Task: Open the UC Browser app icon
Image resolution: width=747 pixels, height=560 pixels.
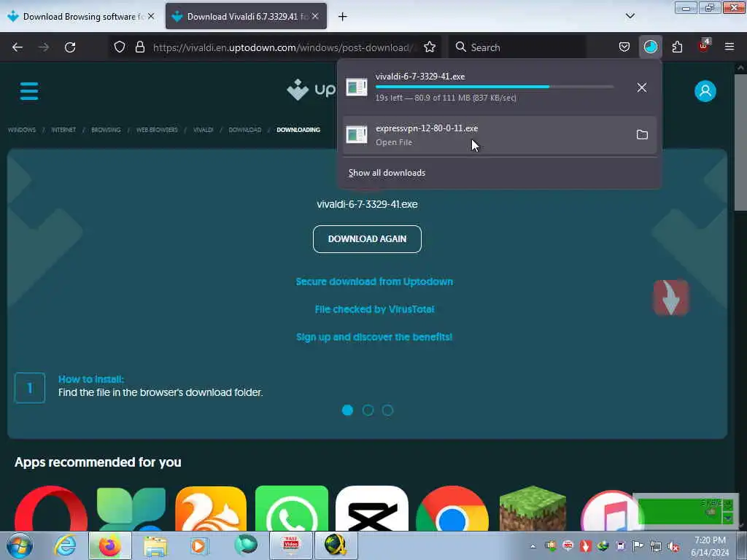Action: 211,508
